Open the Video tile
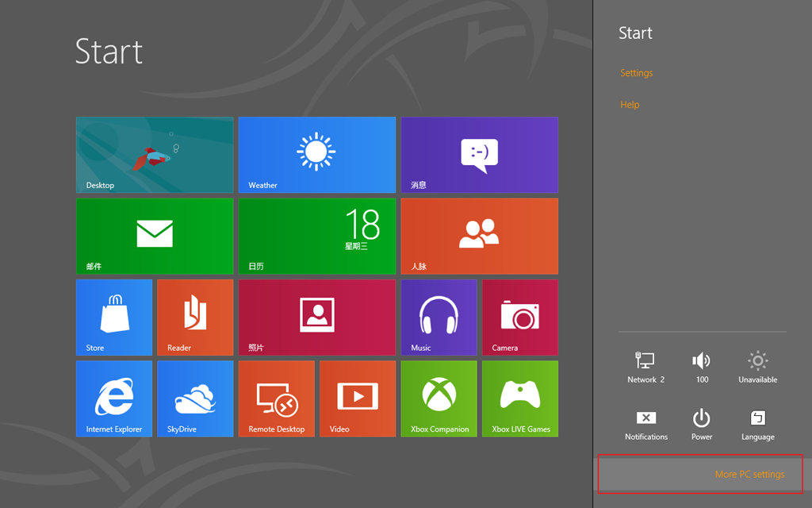Screen dimensions: 812x508 click(x=358, y=399)
